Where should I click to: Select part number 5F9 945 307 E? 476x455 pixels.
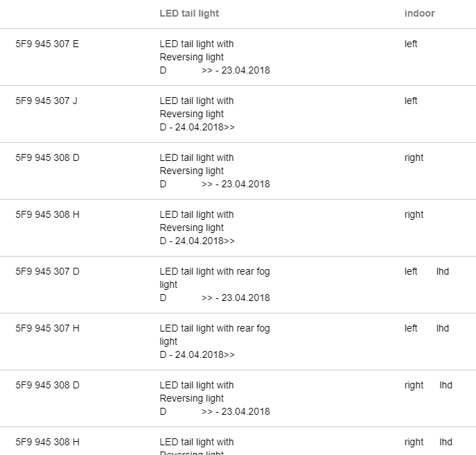pyautogui.click(x=47, y=44)
